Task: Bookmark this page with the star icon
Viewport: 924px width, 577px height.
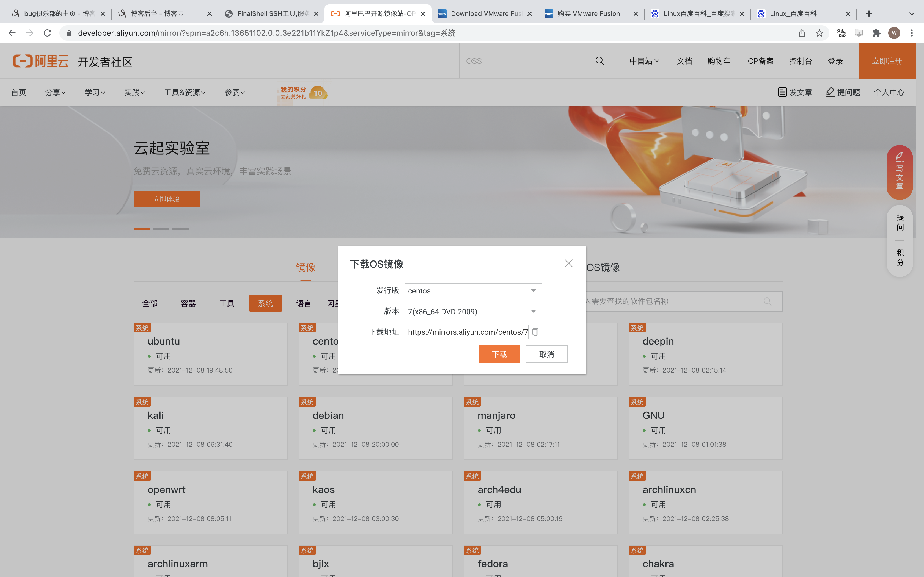Action: click(x=820, y=33)
